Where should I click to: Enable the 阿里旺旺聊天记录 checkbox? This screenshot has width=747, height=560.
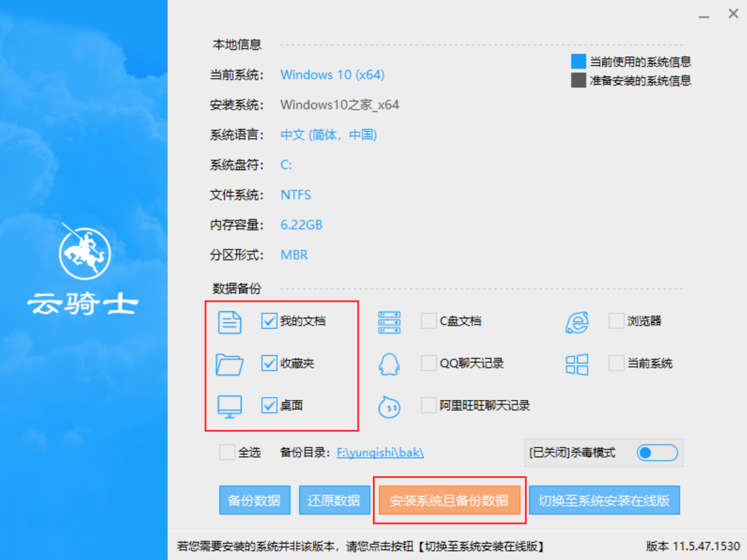tap(429, 405)
